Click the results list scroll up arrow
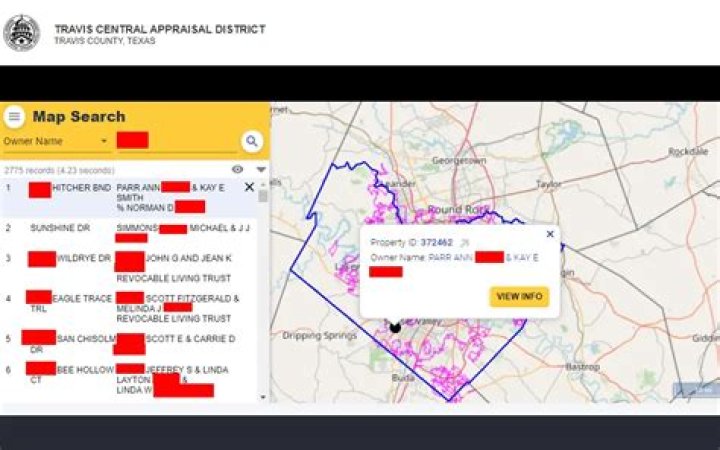Image resolution: width=720 pixels, height=450 pixels. point(263,184)
